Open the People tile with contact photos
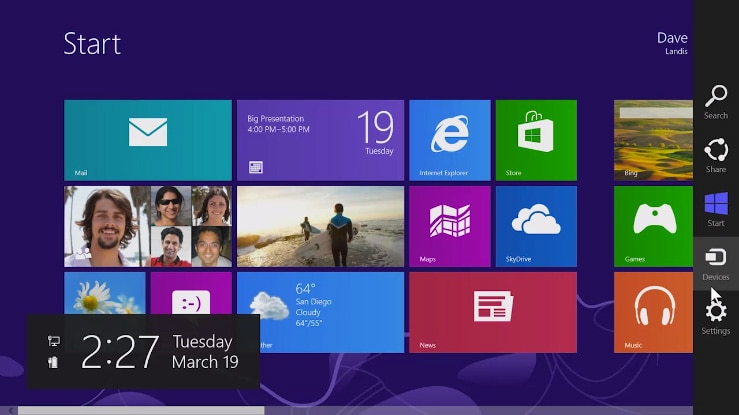739x415 pixels. (148, 226)
